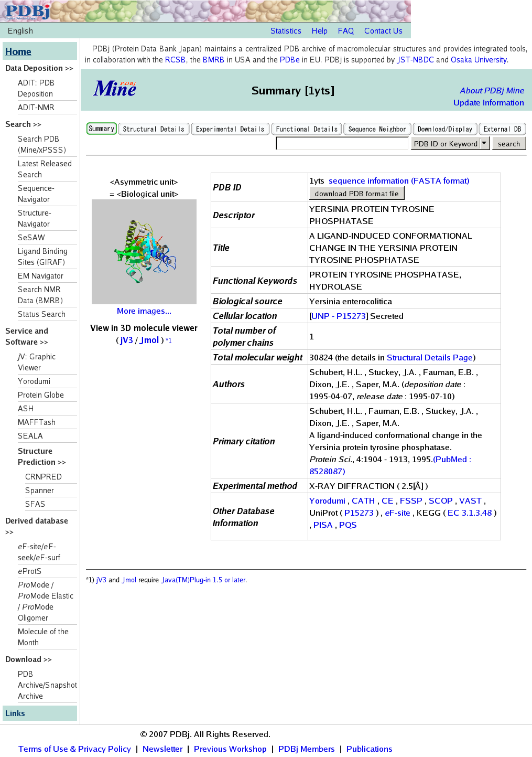
Task: Open the Yorodumi database link
Action: coord(327,501)
